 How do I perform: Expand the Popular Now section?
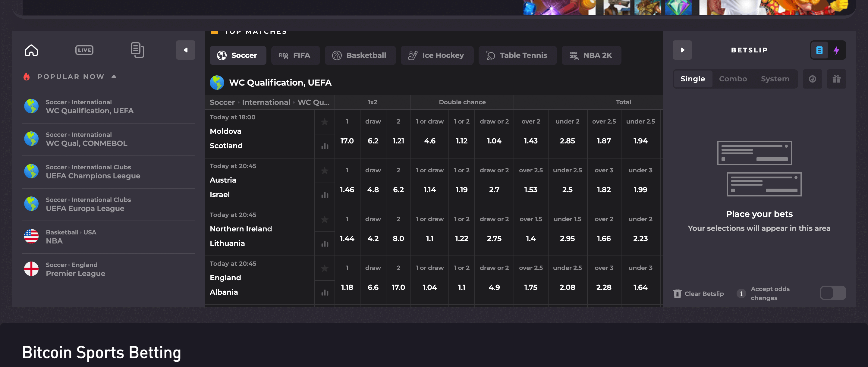(x=114, y=77)
